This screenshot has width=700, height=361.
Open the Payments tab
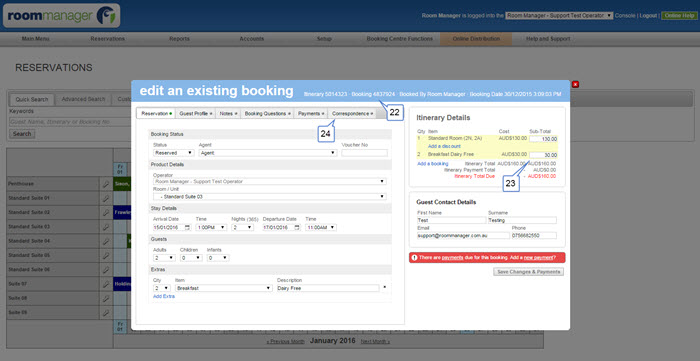311,114
